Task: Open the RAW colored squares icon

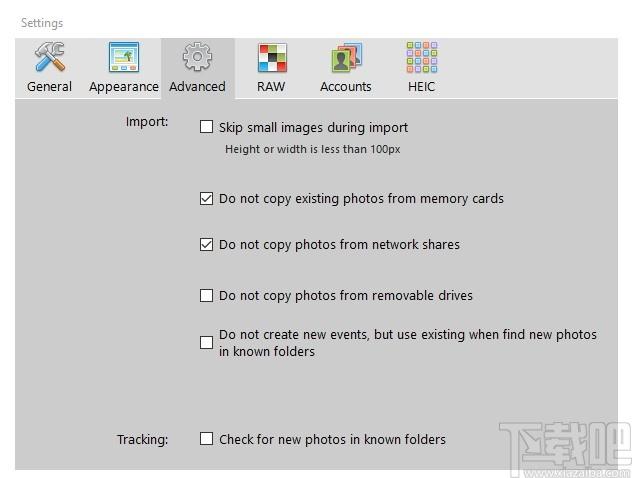Action: pos(272,58)
